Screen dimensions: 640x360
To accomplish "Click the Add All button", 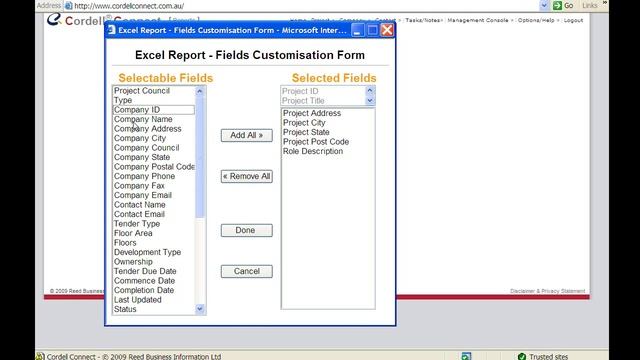I will tap(247, 136).
